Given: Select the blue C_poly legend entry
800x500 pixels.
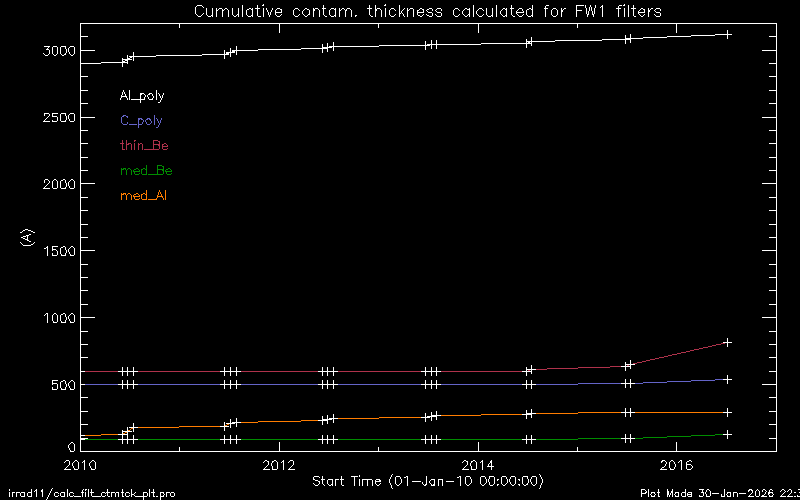Looking at the screenshot, I should coord(141,121).
